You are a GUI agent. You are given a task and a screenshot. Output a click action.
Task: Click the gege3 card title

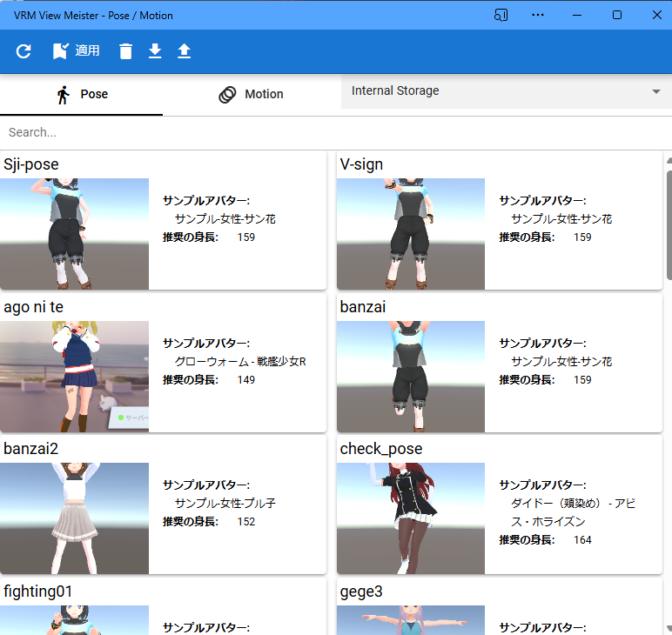point(361,592)
